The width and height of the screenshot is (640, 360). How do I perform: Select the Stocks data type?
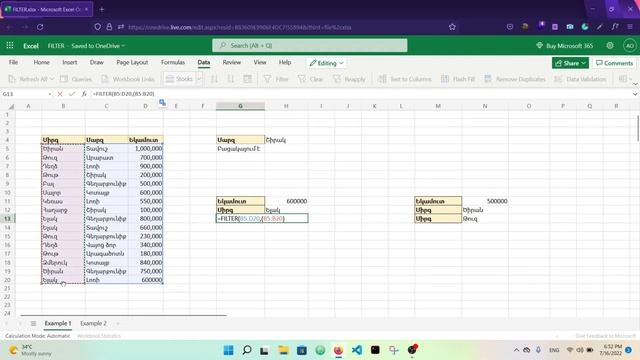click(x=179, y=79)
